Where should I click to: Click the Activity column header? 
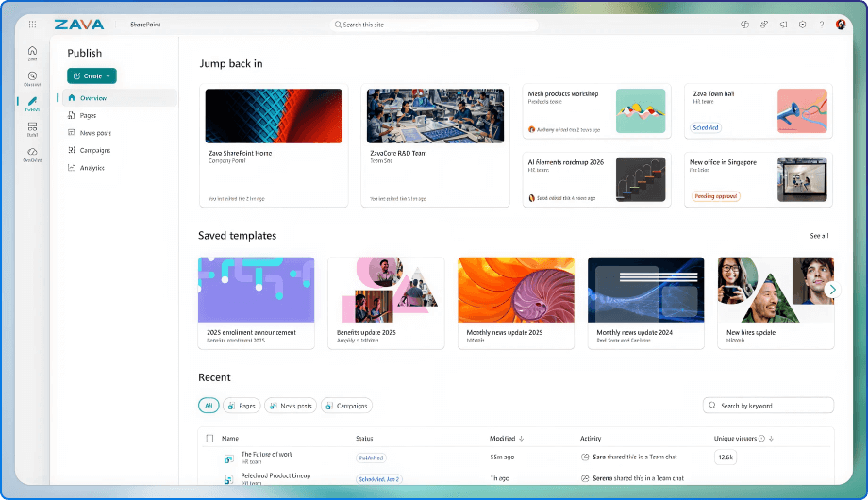pos(591,438)
